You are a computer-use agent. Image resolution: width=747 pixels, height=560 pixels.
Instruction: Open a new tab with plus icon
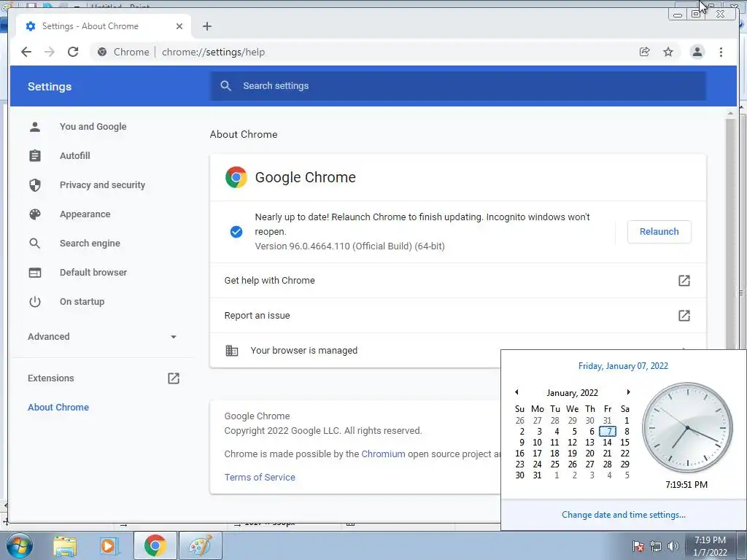[206, 26]
